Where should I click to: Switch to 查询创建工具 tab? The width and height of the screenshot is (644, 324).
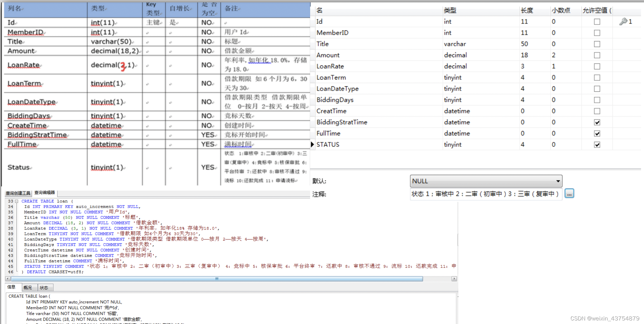[18, 193]
